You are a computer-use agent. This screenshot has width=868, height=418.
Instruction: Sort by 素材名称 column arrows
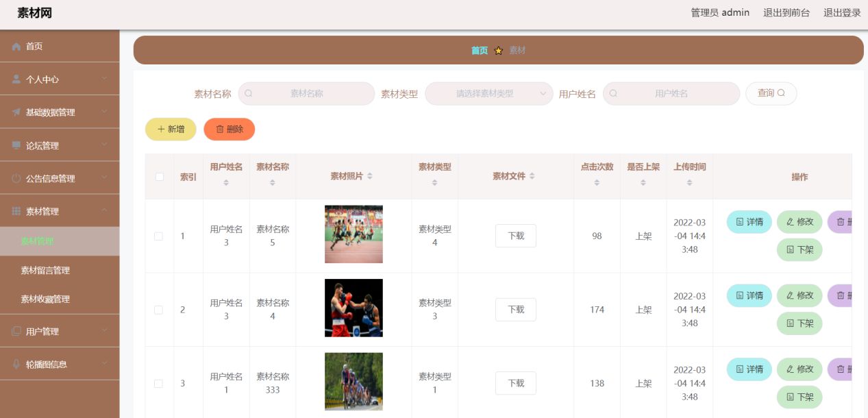[x=273, y=183]
